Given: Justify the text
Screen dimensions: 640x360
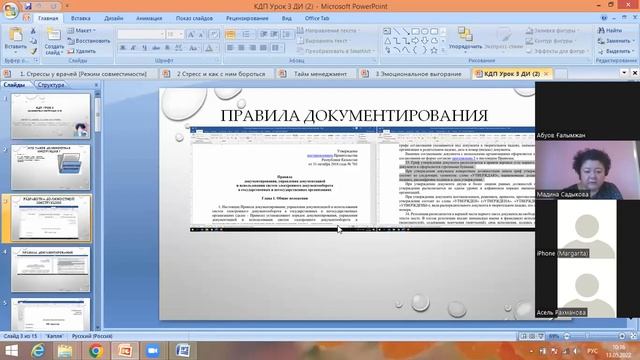Looking at the screenshot, I should coord(263,48).
